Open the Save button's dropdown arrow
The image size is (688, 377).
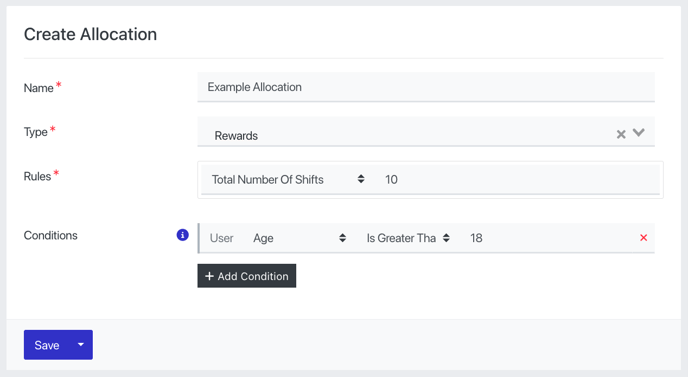pyautogui.click(x=81, y=345)
